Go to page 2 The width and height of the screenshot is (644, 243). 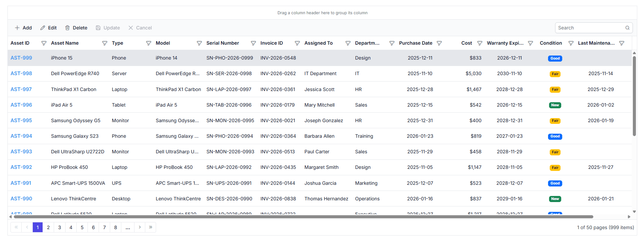point(48,227)
